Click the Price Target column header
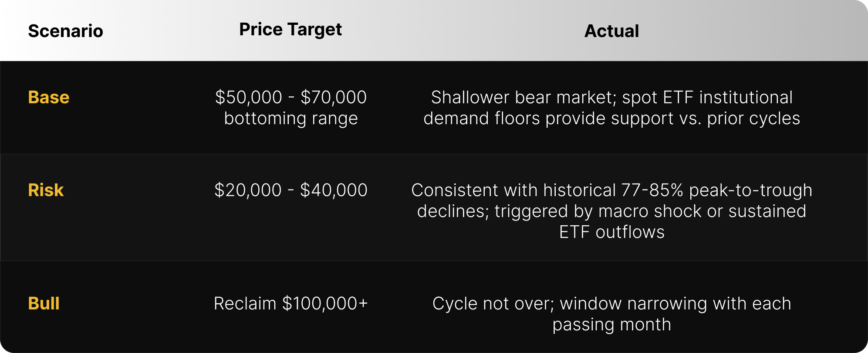Viewport: 868px width, 353px height. (290, 30)
